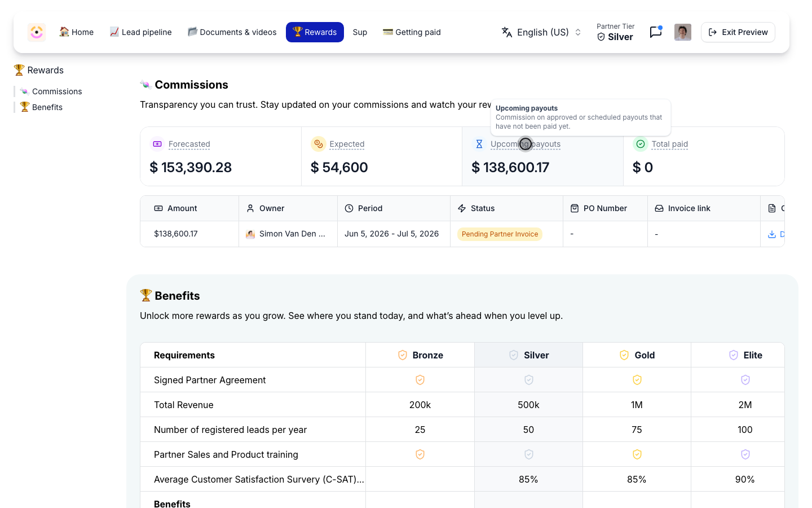The image size is (812, 508).
Task: Open the Lead pipeline tab
Action: click(140, 32)
